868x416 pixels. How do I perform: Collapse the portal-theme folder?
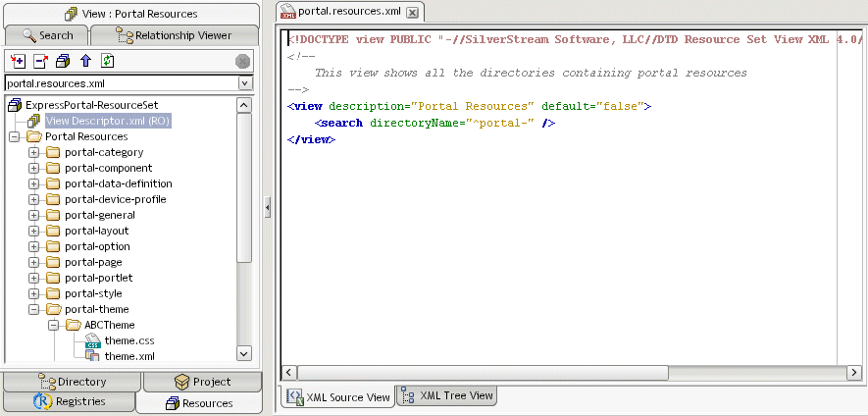click(34, 309)
